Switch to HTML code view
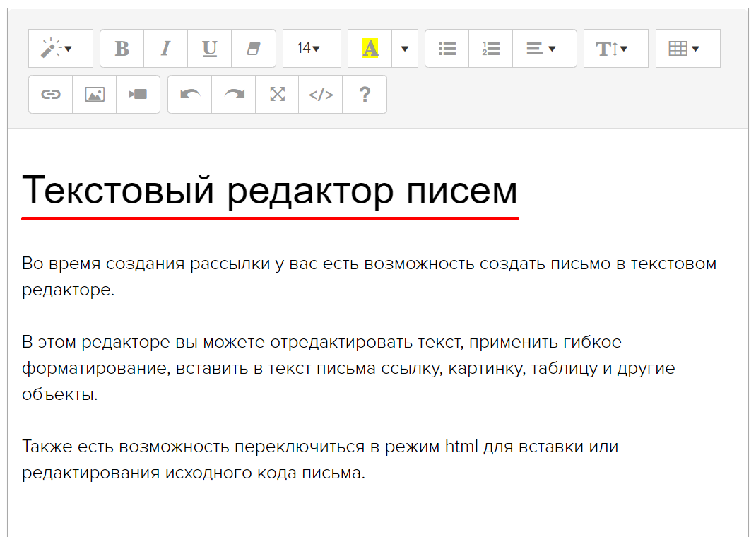Image resolution: width=756 pixels, height=537 pixels. 321,95
